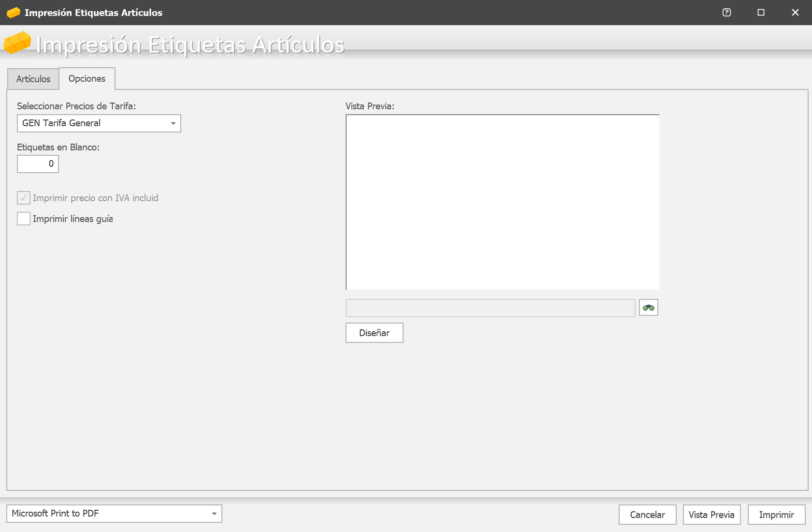This screenshot has height=532, width=812.
Task: Click the binoculars search icon button
Action: (649, 308)
